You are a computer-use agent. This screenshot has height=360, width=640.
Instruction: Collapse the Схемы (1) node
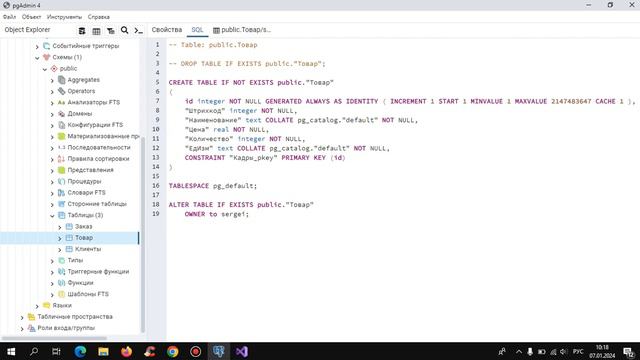coord(37,58)
